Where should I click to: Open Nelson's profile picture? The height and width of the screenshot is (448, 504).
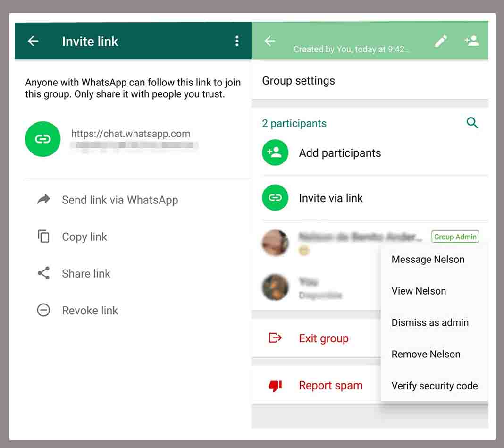pos(275,243)
